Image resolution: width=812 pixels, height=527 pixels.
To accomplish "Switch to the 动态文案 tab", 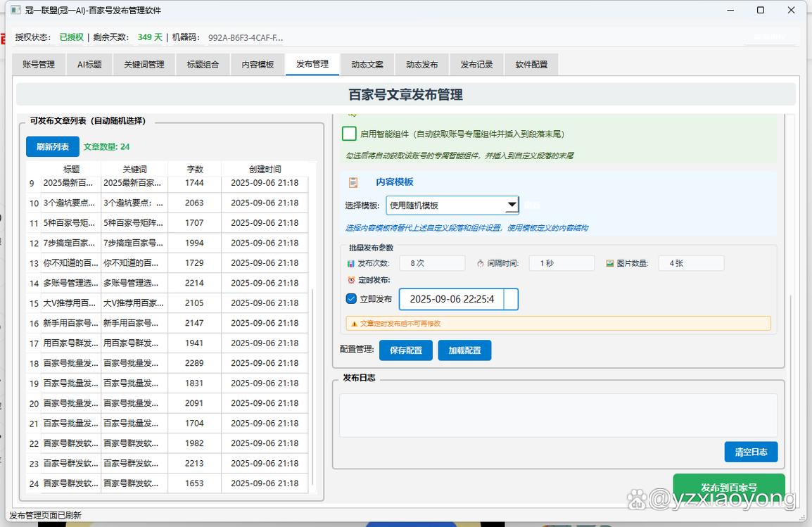I will tap(367, 65).
